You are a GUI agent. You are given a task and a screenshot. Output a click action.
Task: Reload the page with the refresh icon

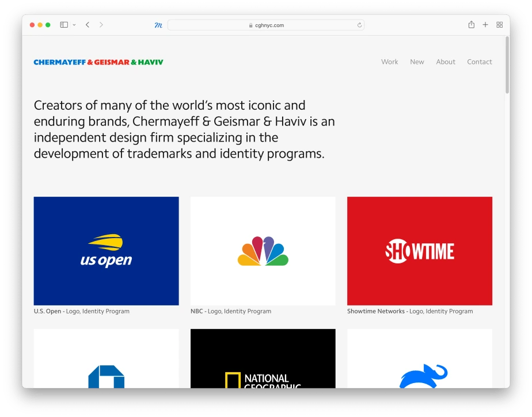[x=359, y=25]
